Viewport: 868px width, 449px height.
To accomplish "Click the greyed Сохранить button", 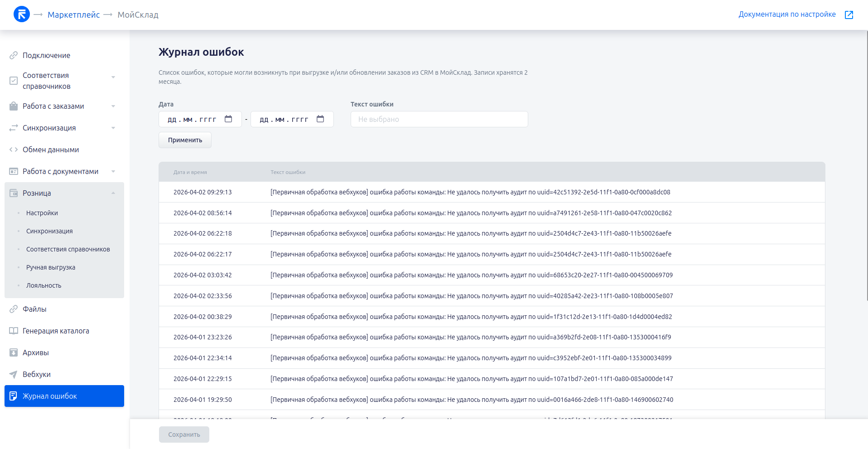I will (x=184, y=435).
